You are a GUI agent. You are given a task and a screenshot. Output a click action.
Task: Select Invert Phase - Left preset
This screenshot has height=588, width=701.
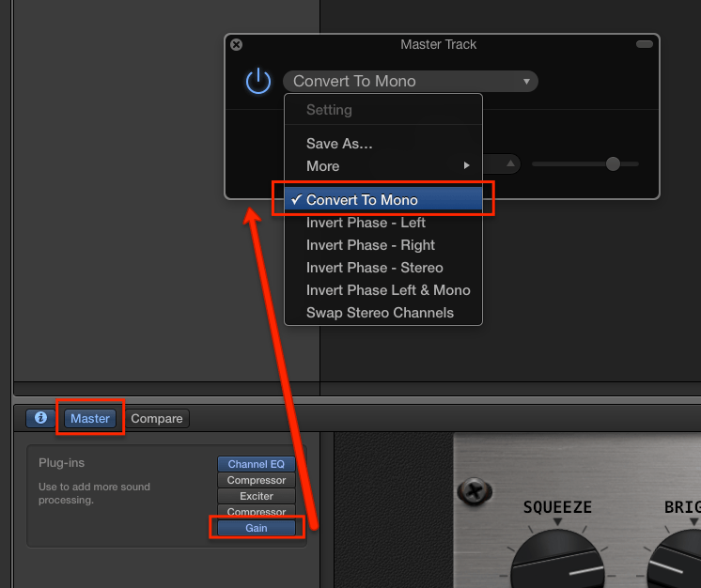[383, 223]
